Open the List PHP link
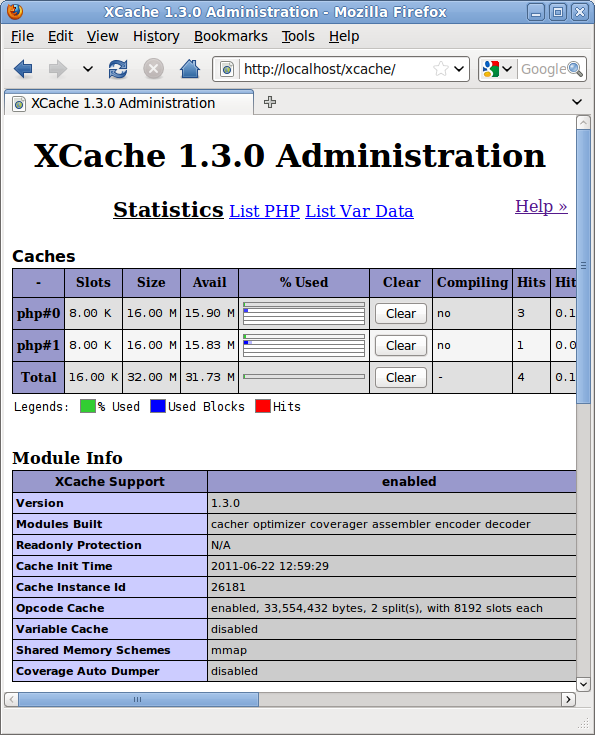This screenshot has height=735, width=595. click(264, 211)
